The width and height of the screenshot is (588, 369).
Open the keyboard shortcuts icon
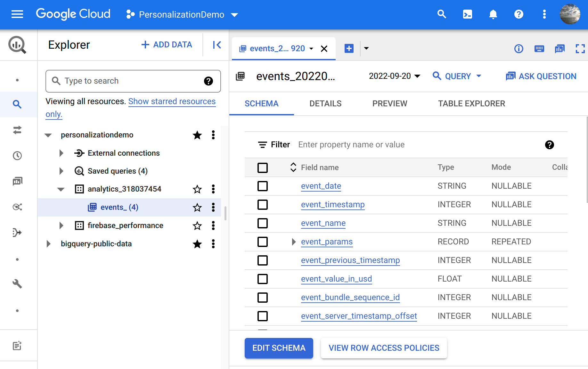point(539,49)
